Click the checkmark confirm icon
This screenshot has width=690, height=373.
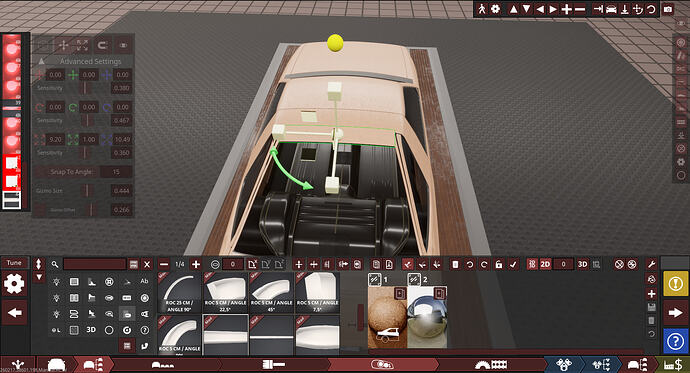pyautogui.click(x=513, y=264)
